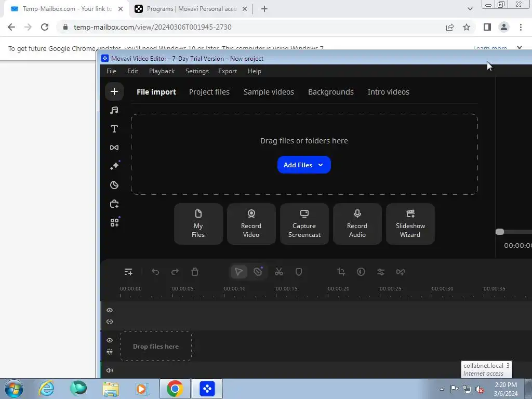Open Internet Explorer from the taskbar

point(46,389)
